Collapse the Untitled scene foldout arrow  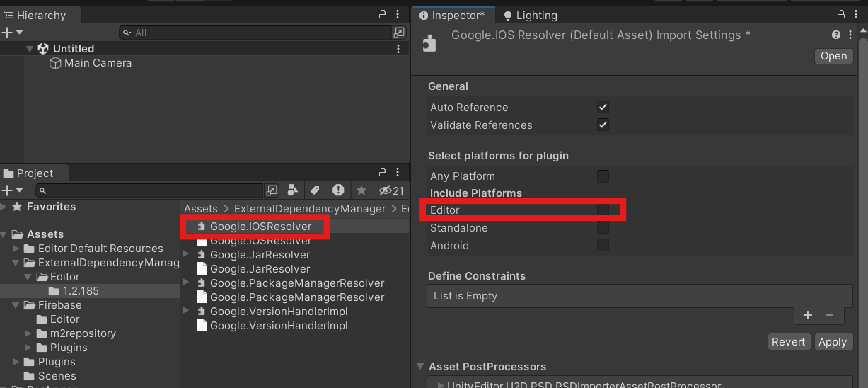click(x=30, y=49)
